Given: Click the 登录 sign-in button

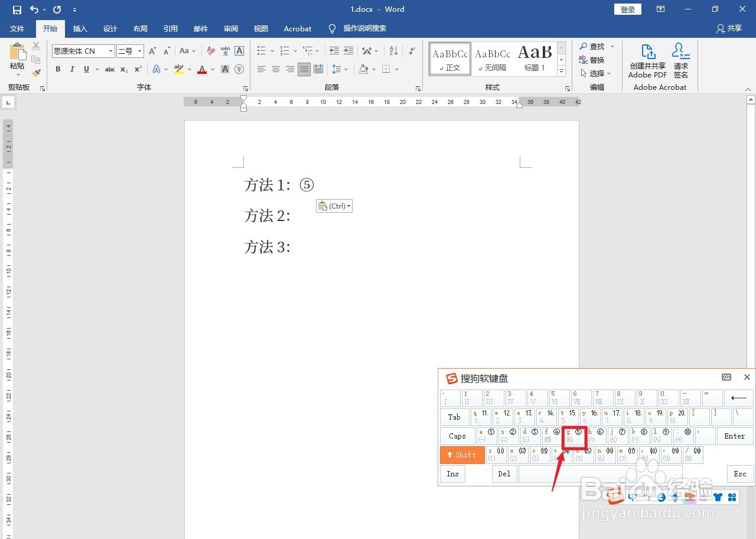Looking at the screenshot, I should point(628,9).
